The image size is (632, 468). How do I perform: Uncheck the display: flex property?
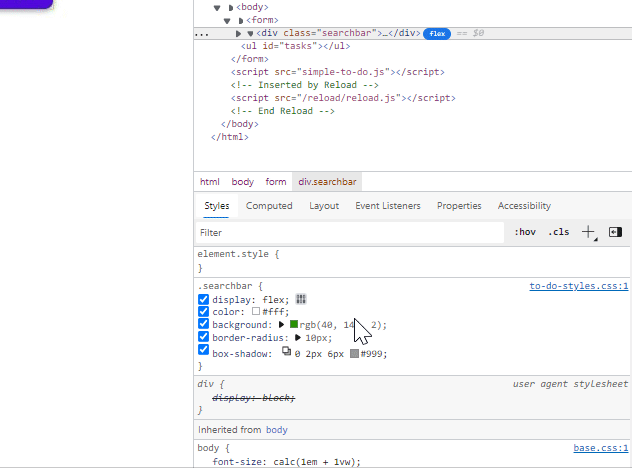(204, 300)
